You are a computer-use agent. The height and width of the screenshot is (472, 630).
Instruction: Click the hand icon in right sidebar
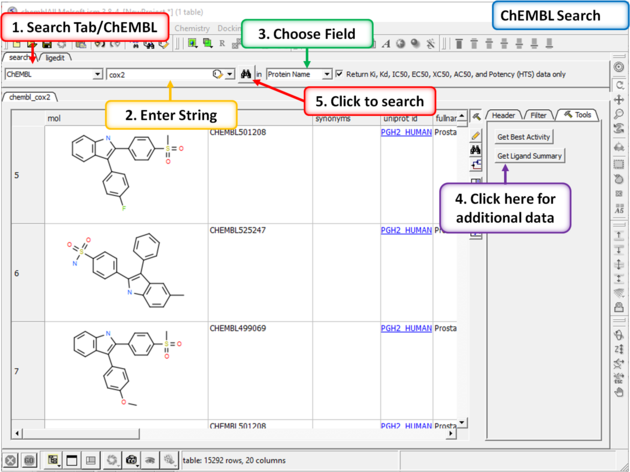point(620,392)
